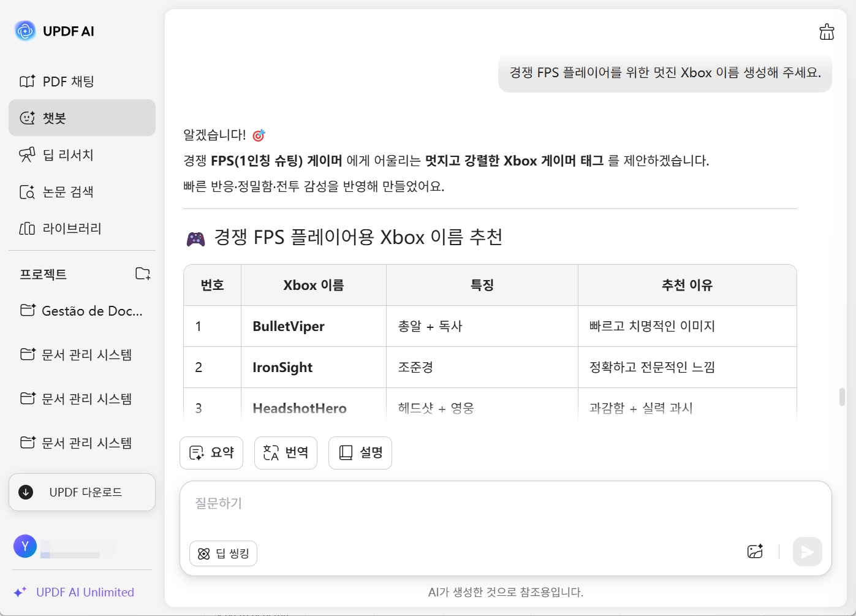
Task: Click the send message arrow button
Action: point(808,552)
